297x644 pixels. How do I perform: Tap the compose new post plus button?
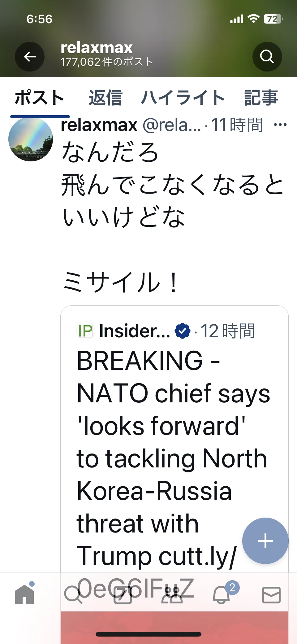[265, 541]
